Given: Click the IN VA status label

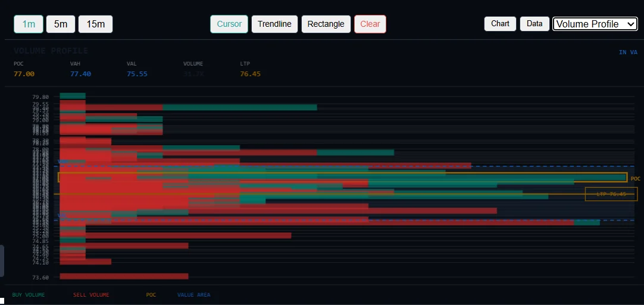Looking at the screenshot, I should click(628, 52).
